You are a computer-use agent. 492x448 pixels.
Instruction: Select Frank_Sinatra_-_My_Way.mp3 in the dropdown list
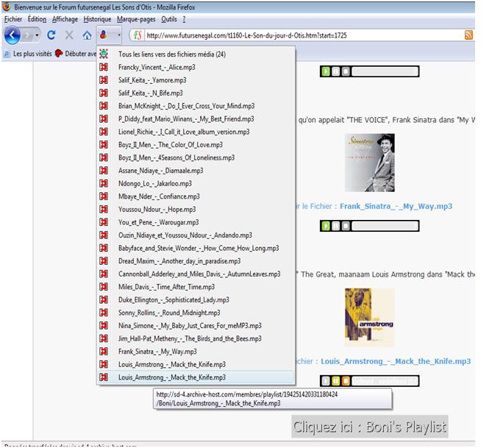click(x=196, y=352)
